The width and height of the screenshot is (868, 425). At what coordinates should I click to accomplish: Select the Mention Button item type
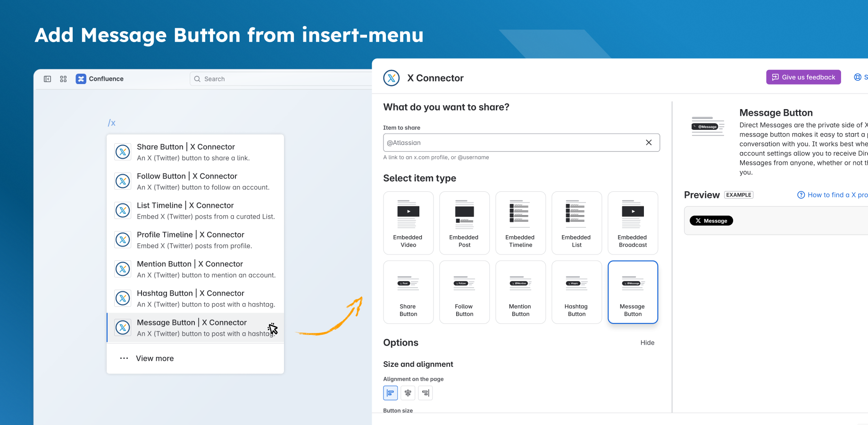pos(521,292)
